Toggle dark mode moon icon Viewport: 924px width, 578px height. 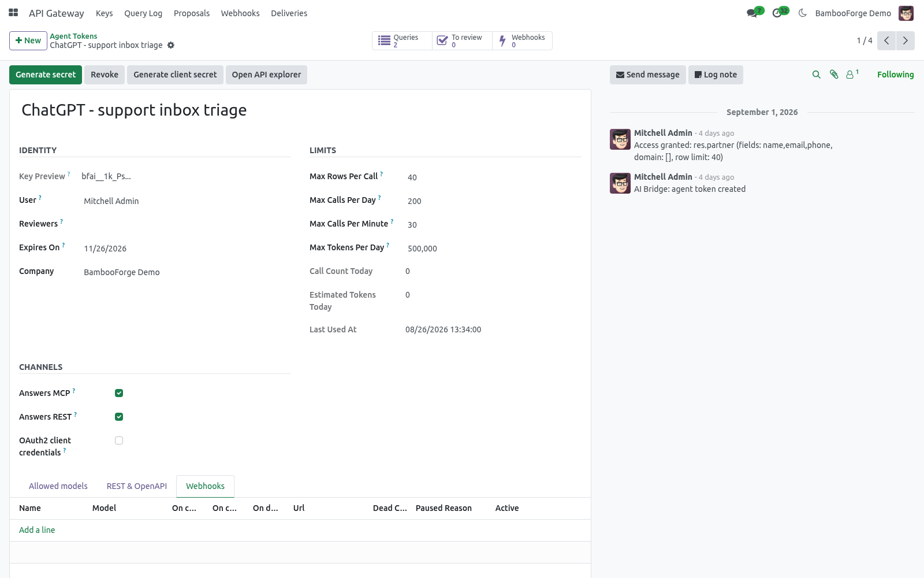pyautogui.click(x=803, y=13)
